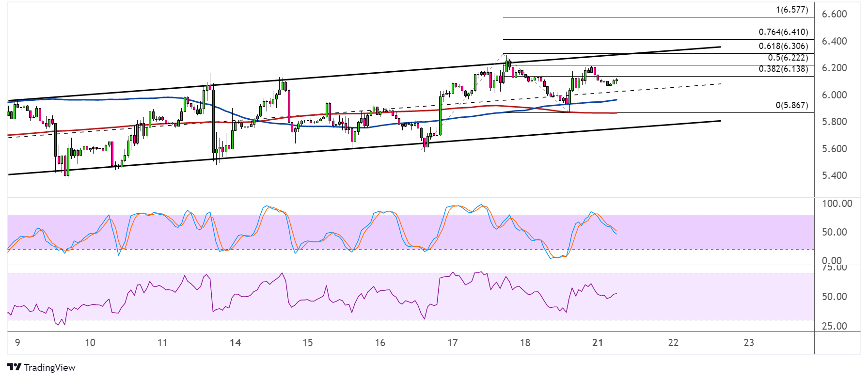This screenshot has height=380, width=868.
Task: Click the TradingView logo
Action: pos(42,367)
